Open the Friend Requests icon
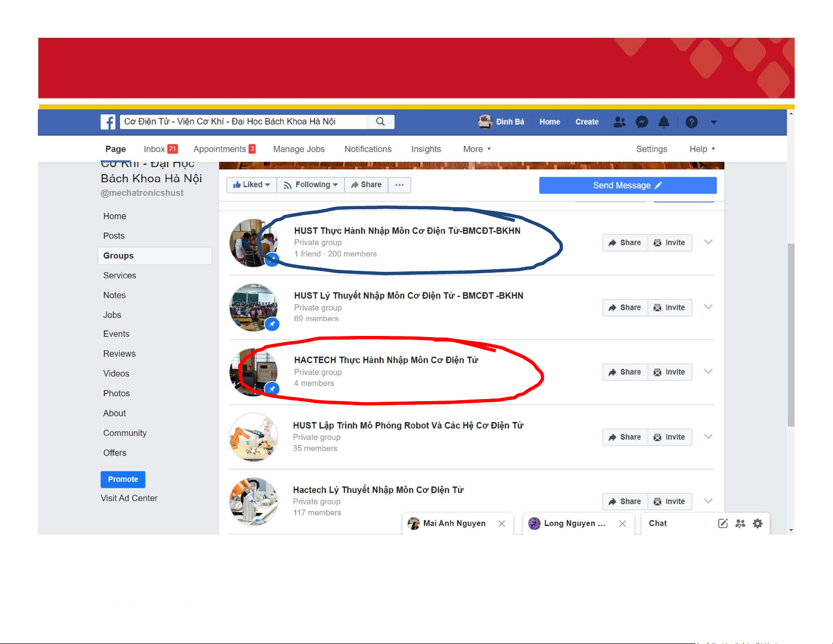The image size is (833, 644). (620, 122)
